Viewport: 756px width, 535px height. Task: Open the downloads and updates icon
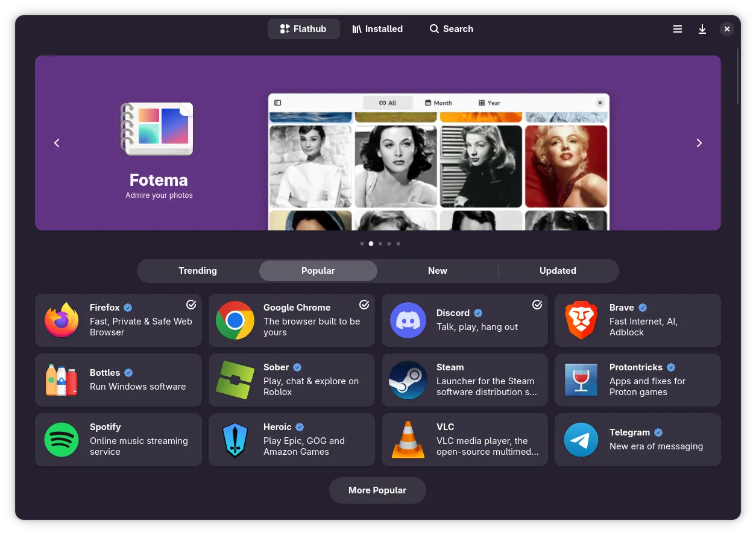702,29
